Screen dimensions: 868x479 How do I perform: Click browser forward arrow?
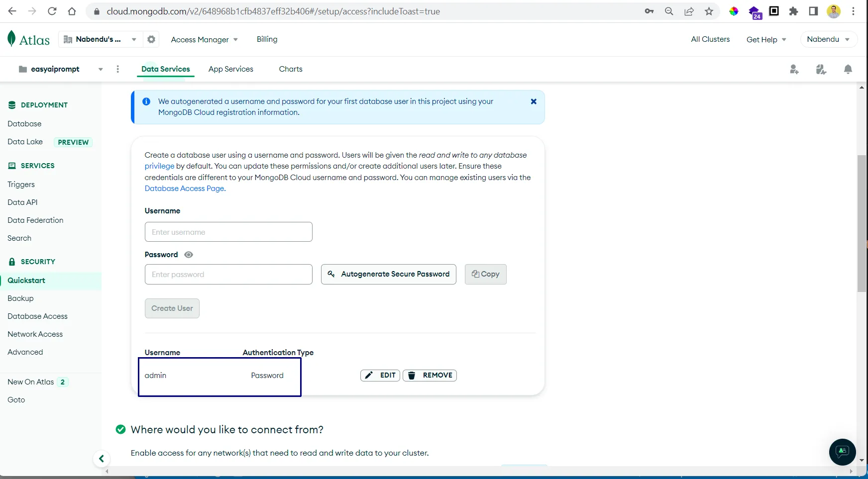pyautogui.click(x=32, y=11)
